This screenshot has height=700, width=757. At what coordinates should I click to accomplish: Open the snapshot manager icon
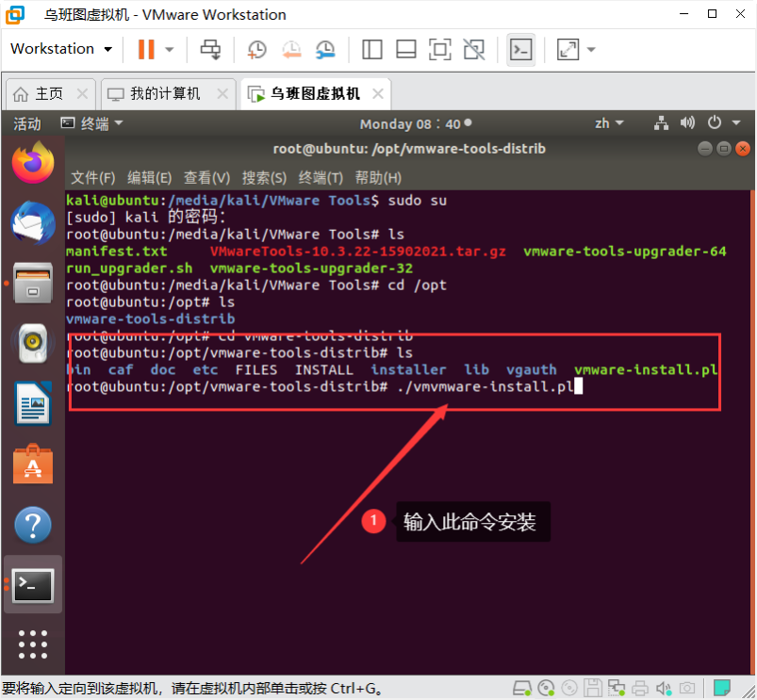[x=325, y=49]
